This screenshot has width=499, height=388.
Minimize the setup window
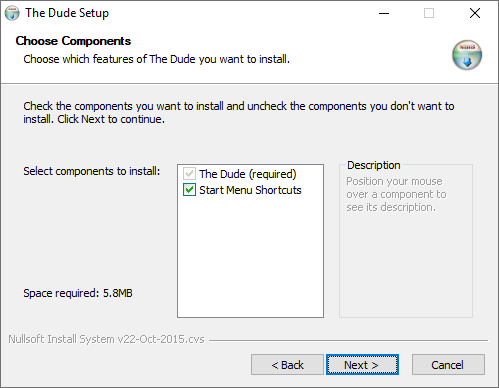click(384, 13)
